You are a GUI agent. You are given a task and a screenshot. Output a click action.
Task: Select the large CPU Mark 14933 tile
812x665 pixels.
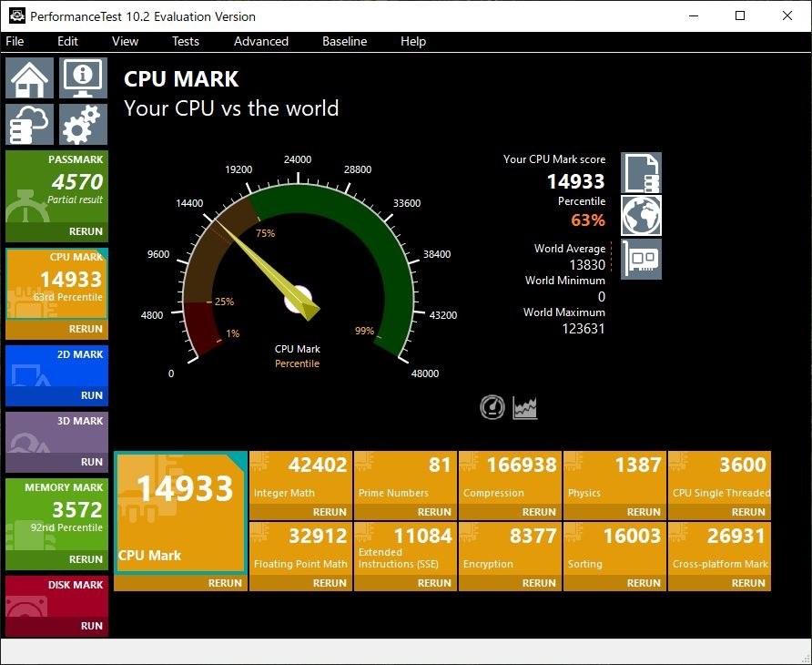181,513
